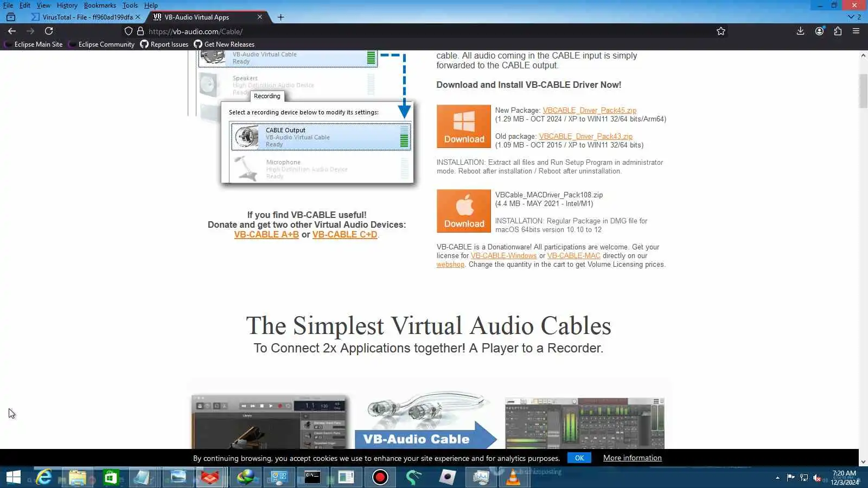Image resolution: width=868 pixels, height=488 pixels.
Task: Show hidden system tray icons
Action: tap(777, 478)
